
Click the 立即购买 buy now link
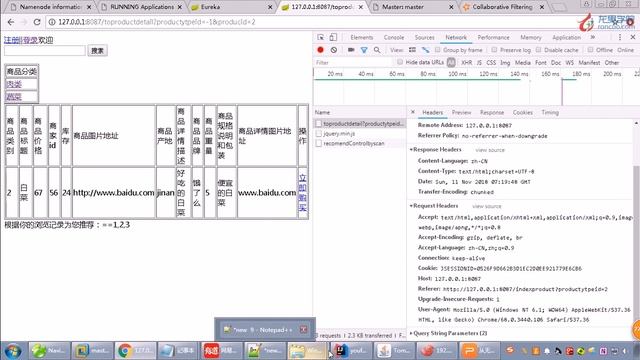click(302, 193)
